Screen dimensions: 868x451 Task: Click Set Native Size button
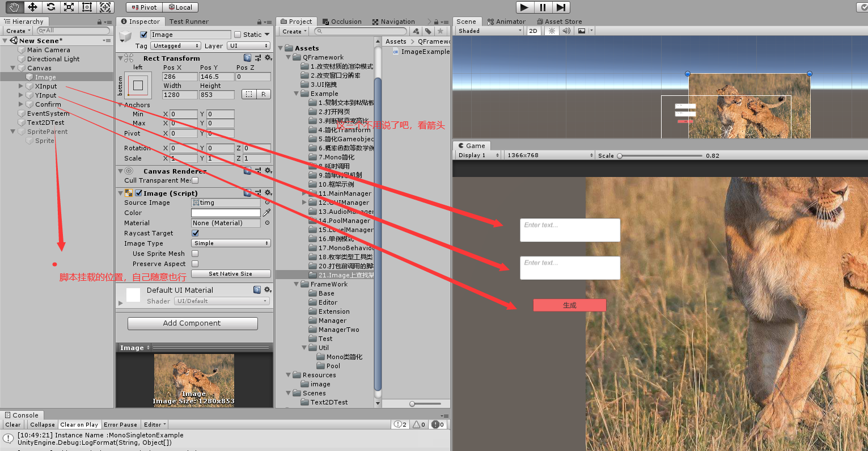click(x=231, y=274)
